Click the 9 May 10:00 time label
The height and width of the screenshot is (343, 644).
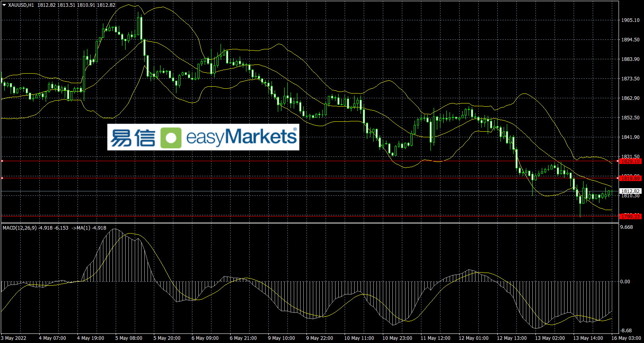tap(281, 338)
